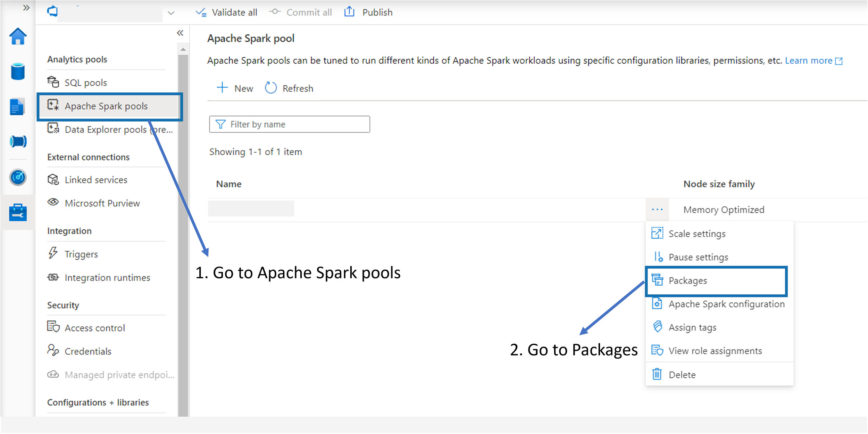Open the Home hub icon
Image resolution: width=868 pixels, height=434 pixels.
point(18,36)
